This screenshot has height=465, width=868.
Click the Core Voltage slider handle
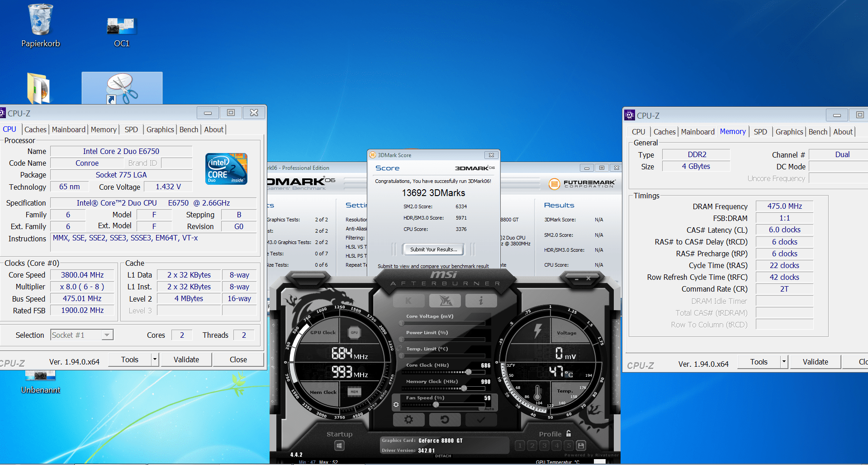pyautogui.click(x=402, y=323)
